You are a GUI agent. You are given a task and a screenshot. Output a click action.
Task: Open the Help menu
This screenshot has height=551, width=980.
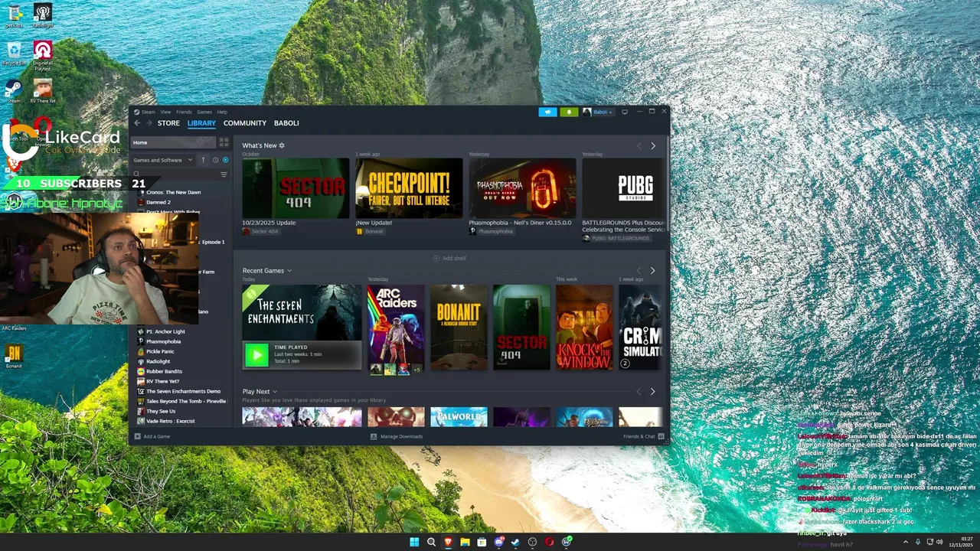pos(222,112)
